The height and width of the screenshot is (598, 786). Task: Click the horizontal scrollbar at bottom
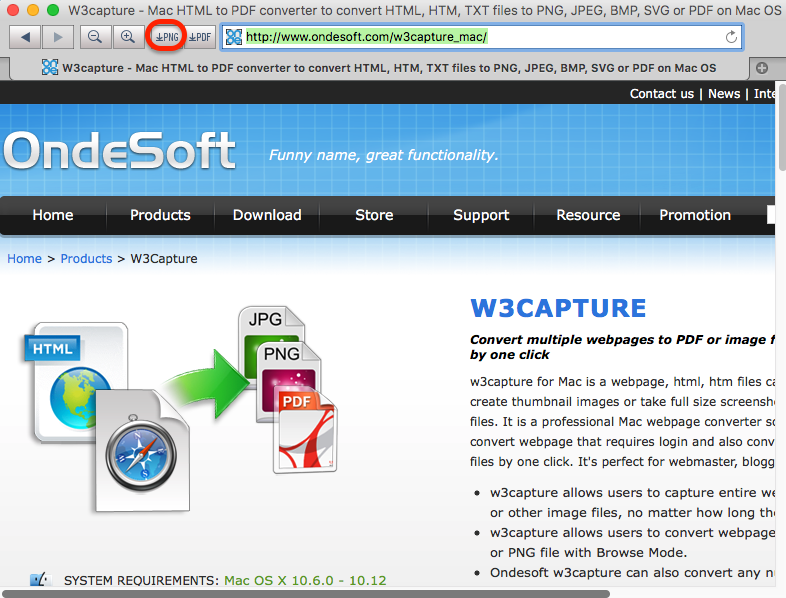[x=306, y=594]
